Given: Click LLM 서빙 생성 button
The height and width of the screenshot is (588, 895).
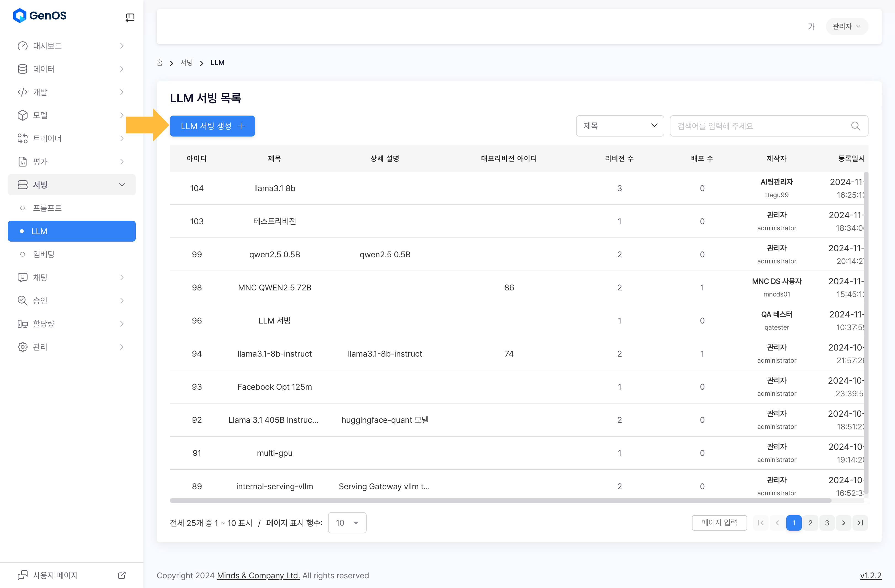Looking at the screenshot, I should click(x=212, y=126).
